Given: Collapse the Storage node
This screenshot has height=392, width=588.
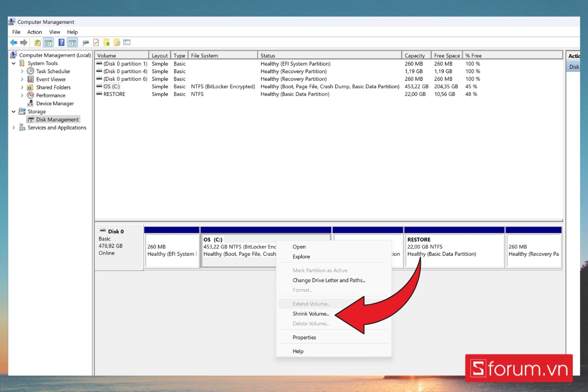Looking at the screenshot, I should [x=14, y=111].
